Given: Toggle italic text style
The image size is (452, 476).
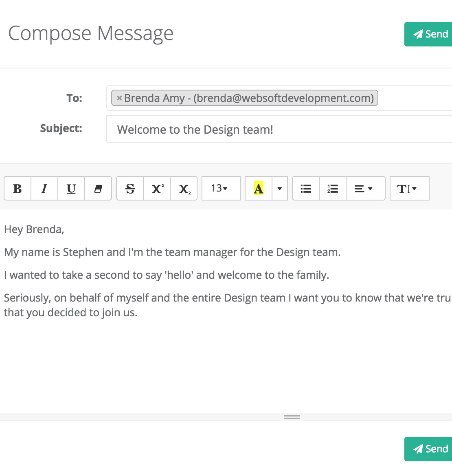Looking at the screenshot, I should 44,189.
